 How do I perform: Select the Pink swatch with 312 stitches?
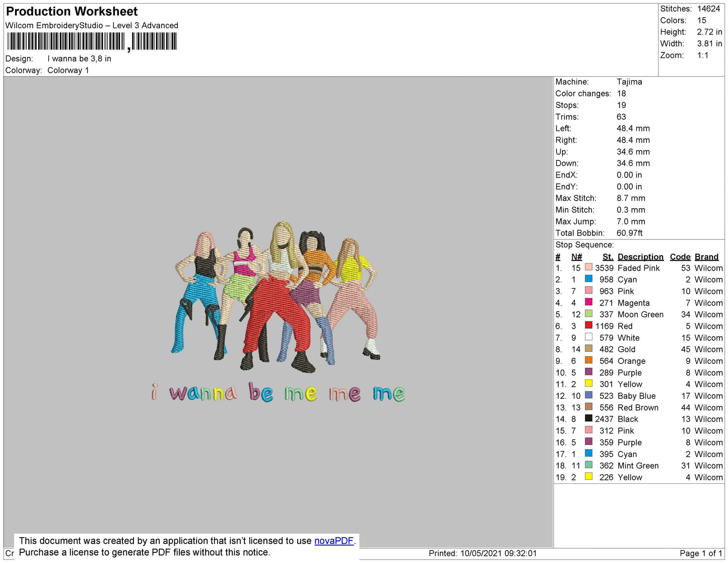tap(588, 429)
